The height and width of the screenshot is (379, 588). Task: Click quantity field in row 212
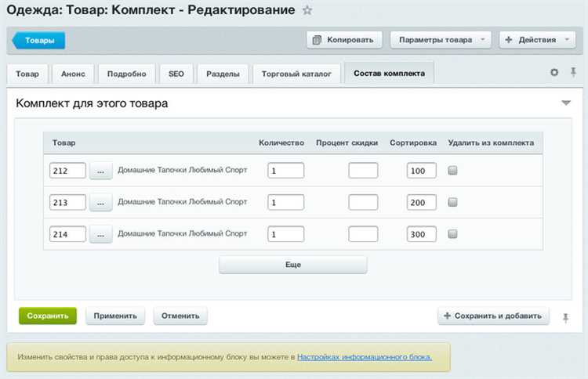(285, 171)
